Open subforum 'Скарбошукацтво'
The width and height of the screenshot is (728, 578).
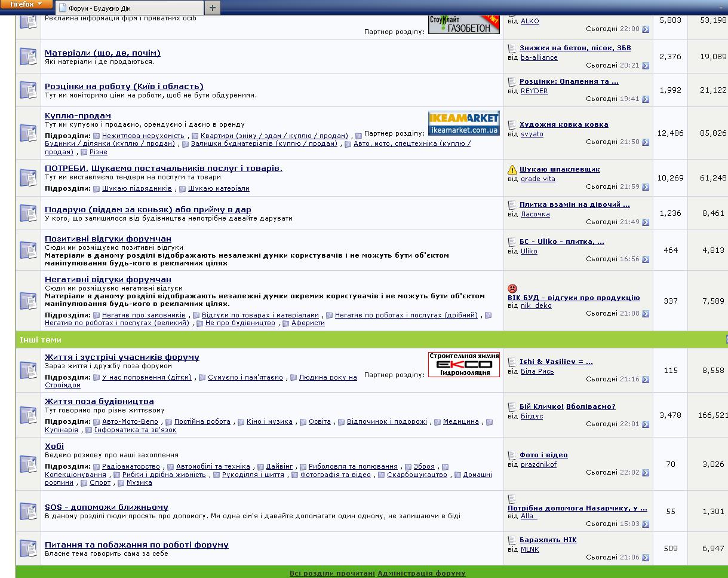pos(417,475)
